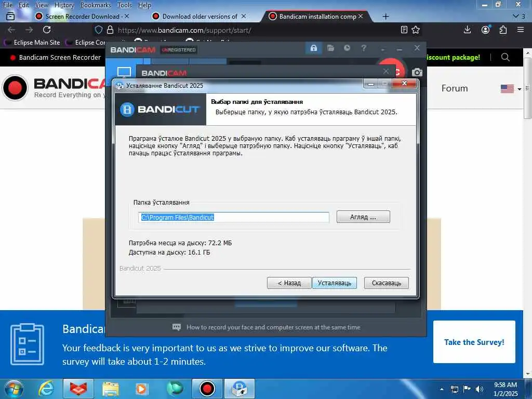532x399 pixels.
Task: Open the History menu in Firefox
Action: tap(64, 5)
